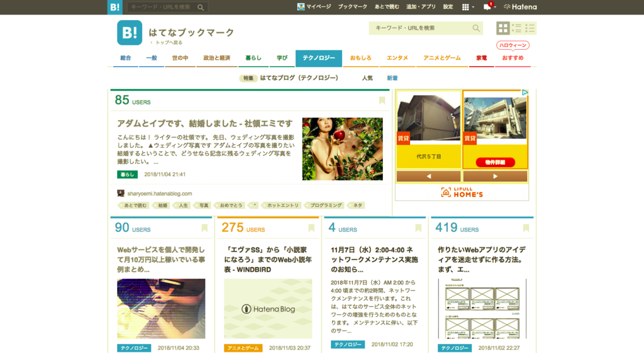The image size is (644, 353).
Task: Select the 政治と経済 category tab
Action: (x=217, y=58)
